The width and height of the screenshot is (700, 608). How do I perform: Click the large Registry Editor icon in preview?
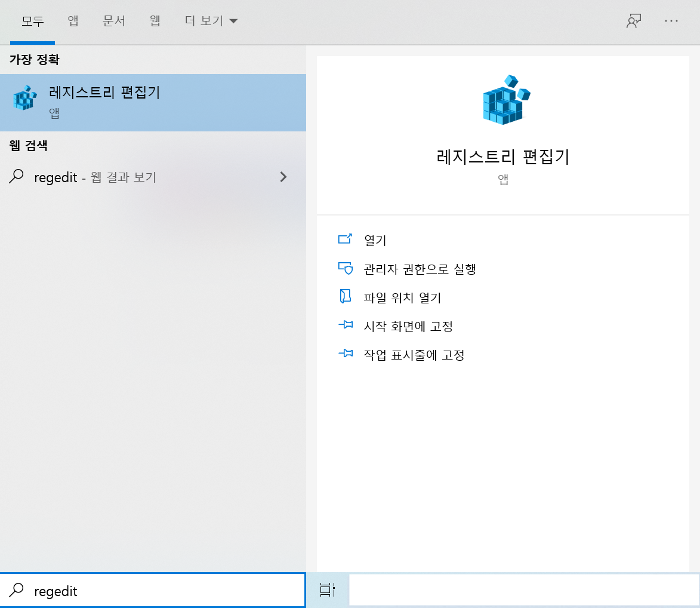506,100
